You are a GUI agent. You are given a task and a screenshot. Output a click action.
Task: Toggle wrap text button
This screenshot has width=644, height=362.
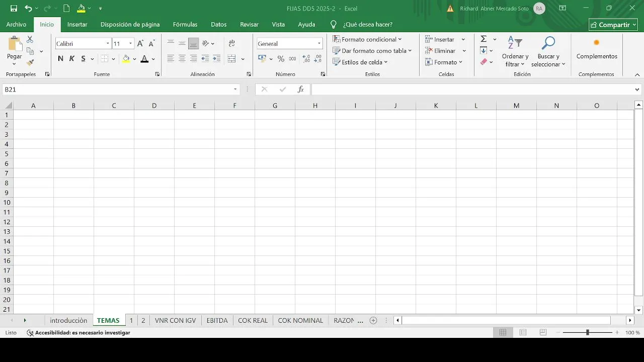(231, 44)
